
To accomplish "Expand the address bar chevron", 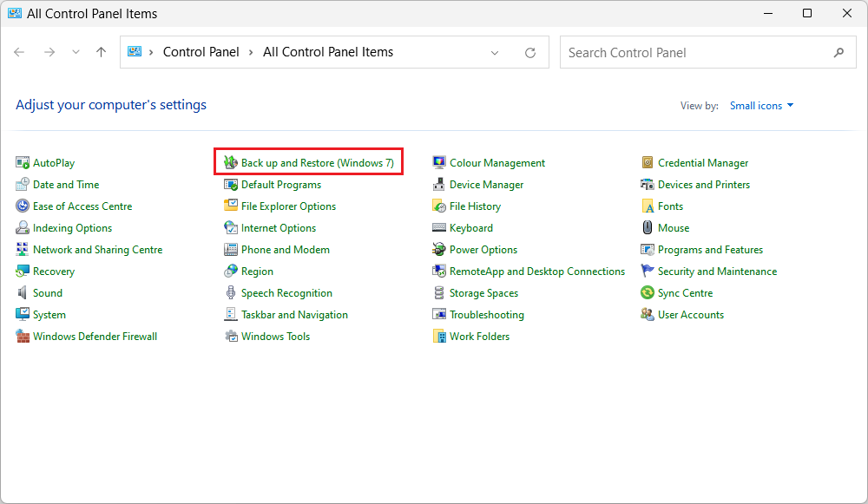I will click(x=495, y=52).
